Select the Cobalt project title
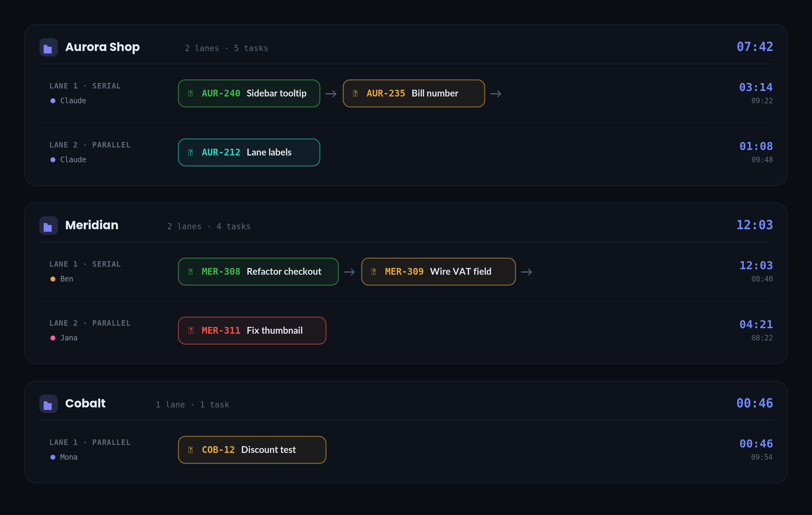 [x=85, y=403]
